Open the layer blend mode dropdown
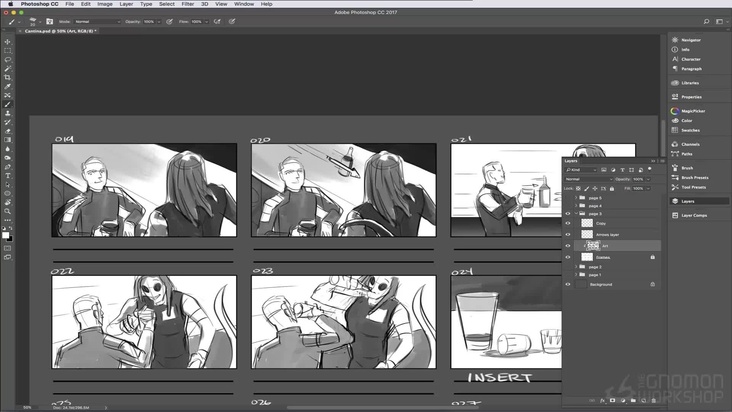Viewport: 732px width, 412px height. pyautogui.click(x=588, y=179)
